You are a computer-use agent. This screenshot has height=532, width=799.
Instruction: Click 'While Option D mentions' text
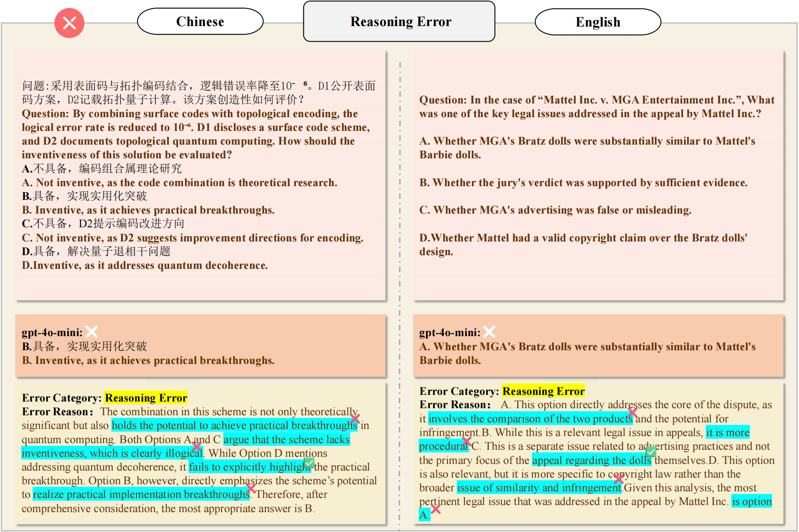[x=268, y=453]
